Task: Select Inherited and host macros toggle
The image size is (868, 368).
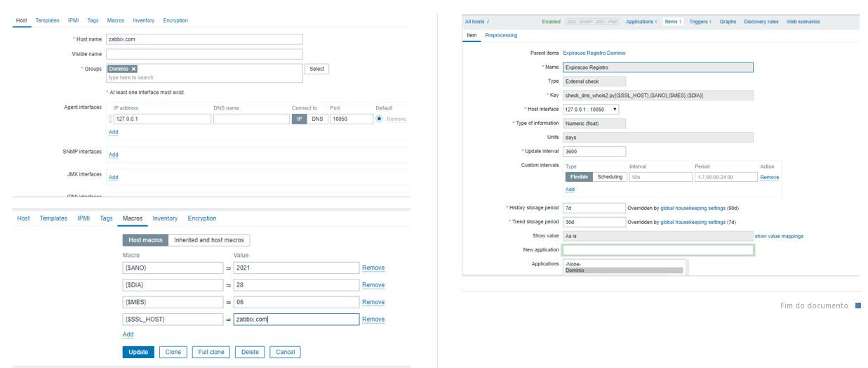Action: point(209,240)
